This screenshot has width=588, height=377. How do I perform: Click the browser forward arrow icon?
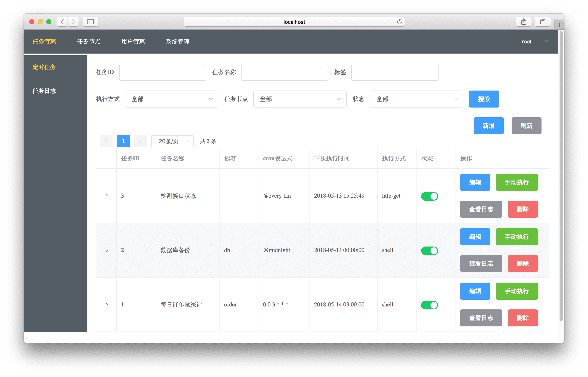click(73, 22)
